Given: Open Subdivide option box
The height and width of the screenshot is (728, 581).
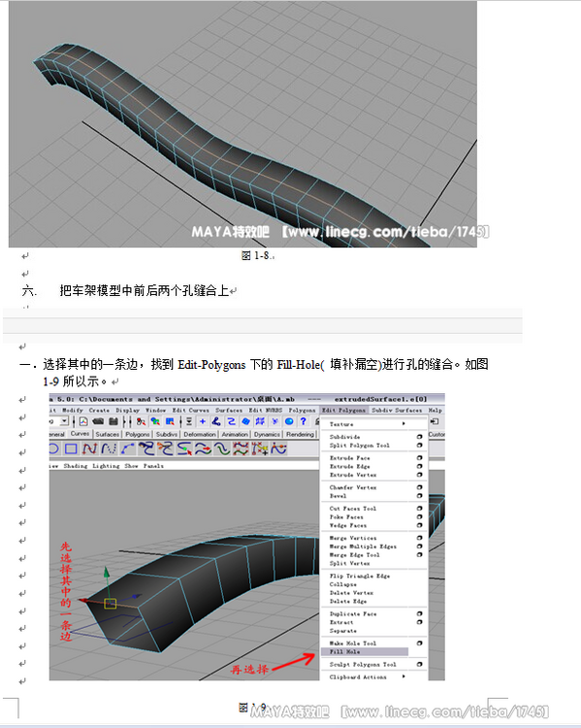Looking at the screenshot, I should [420, 437].
